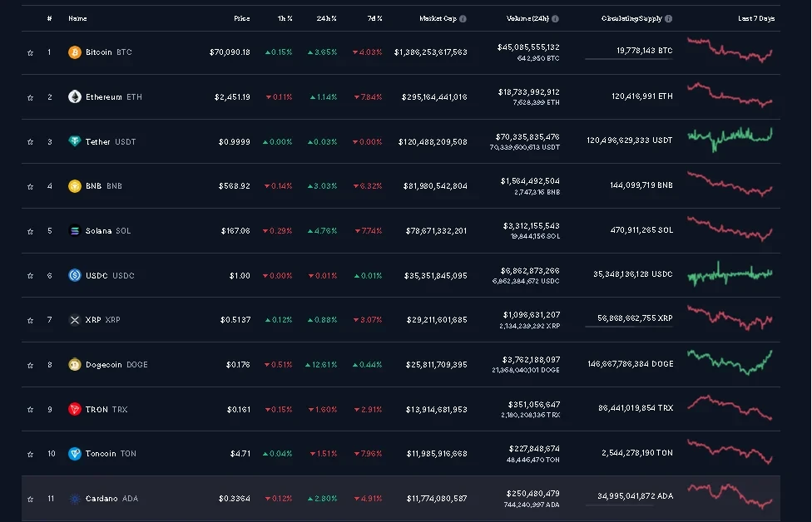The width and height of the screenshot is (812, 522).
Task: Click the Solana logo icon
Action: coord(75,231)
